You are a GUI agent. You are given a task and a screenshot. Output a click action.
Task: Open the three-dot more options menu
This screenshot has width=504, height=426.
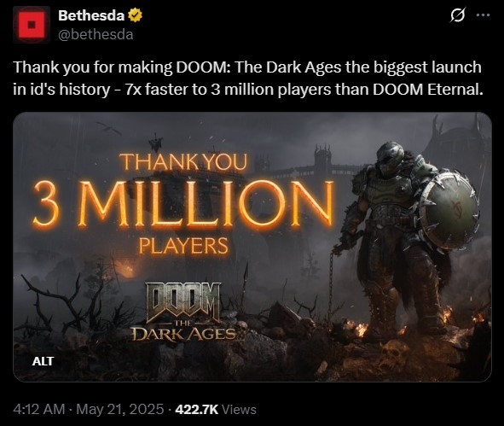coord(483,15)
